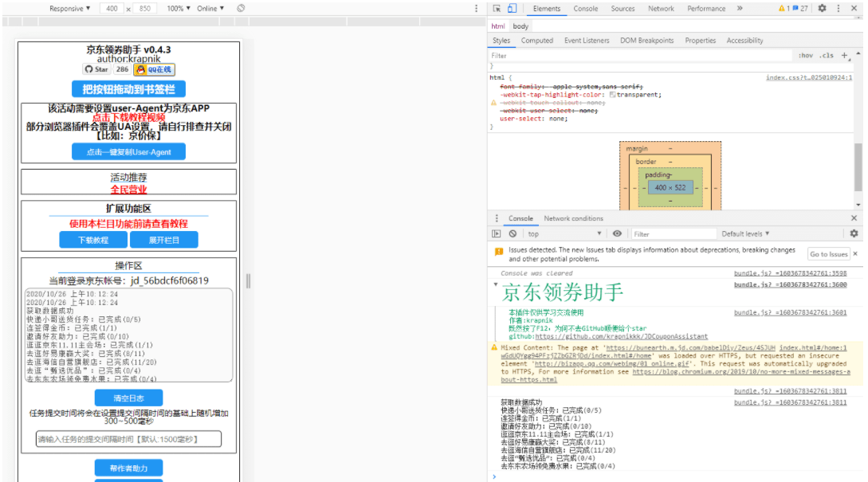
Task: Click the 把按钮拖动到书签栏 button
Action: [x=128, y=89]
